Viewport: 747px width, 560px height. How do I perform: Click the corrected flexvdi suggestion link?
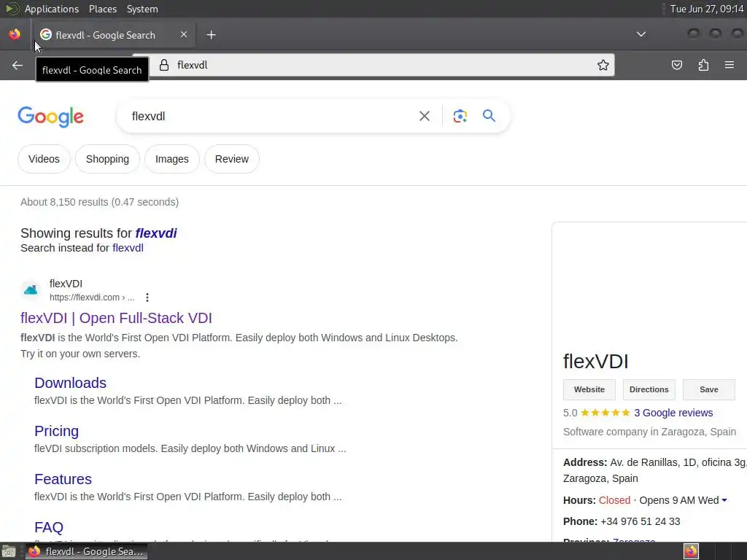pyautogui.click(x=156, y=233)
